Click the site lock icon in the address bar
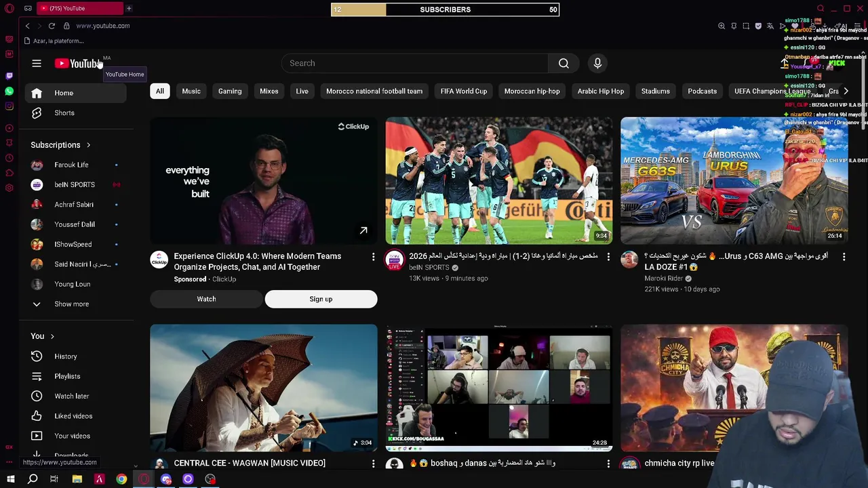 pos(66,26)
